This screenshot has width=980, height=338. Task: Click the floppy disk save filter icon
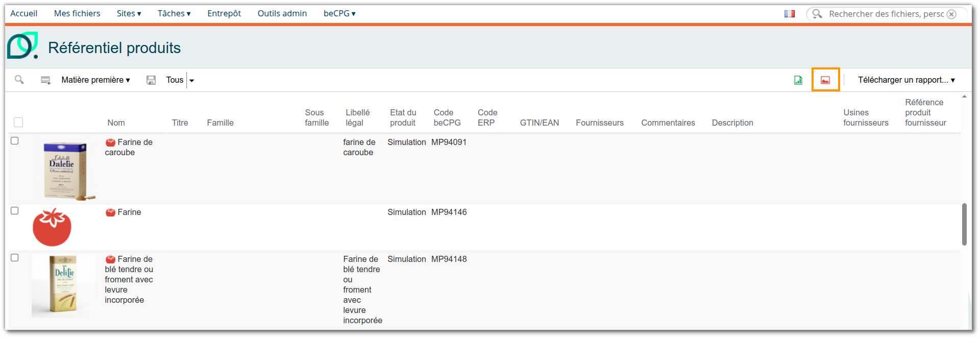click(151, 80)
